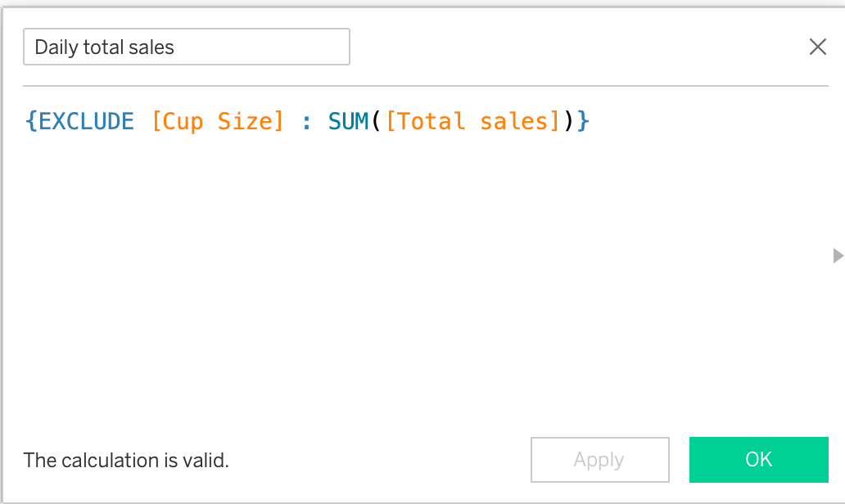This screenshot has width=845, height=504.
Task: Click the closing parenthesis in the formula
Action: [x=568, y=122]
